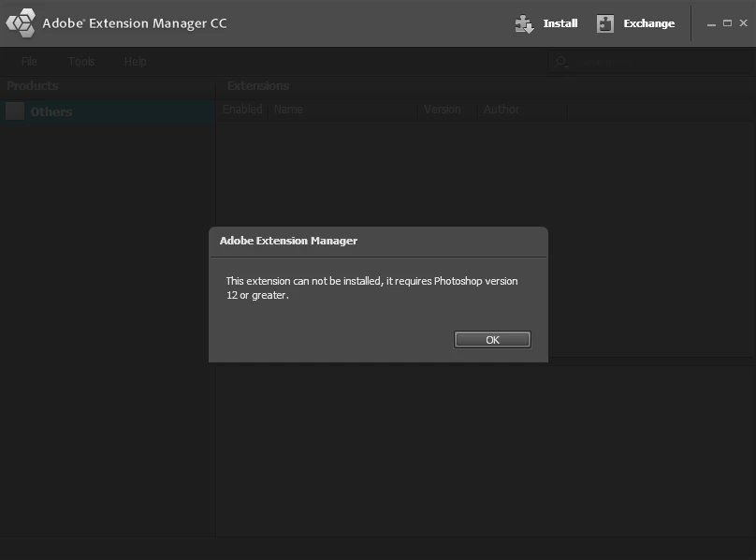Select Others in the Products list

tap(108, 111)
